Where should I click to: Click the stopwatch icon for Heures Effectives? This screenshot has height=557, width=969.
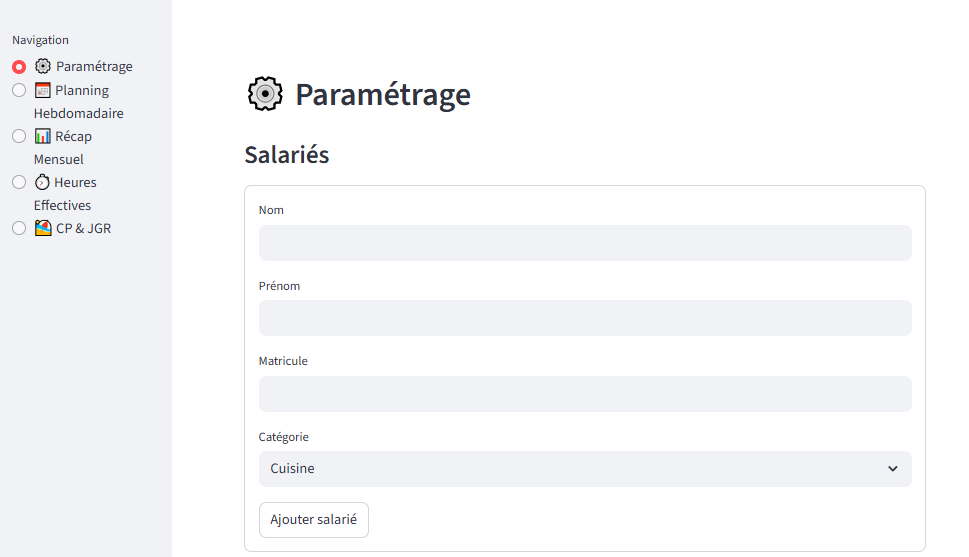point(42,182)
